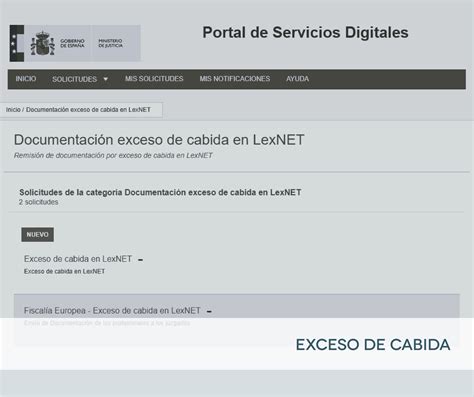474x397 pixels.
Task: Click subtitle Remisión de documentación por exceso
Action: pos(113,155)
